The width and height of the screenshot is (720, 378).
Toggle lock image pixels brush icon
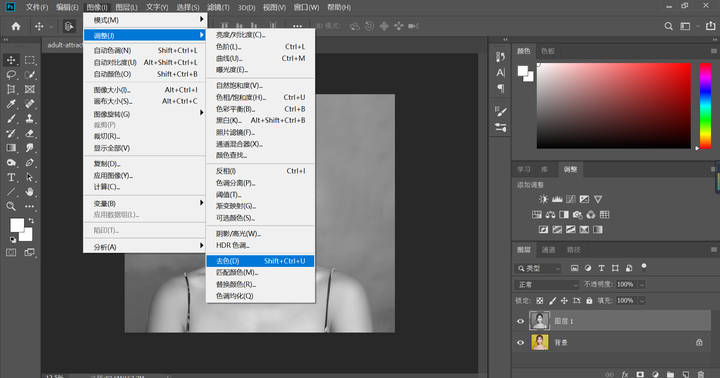[x=552, y=301]
